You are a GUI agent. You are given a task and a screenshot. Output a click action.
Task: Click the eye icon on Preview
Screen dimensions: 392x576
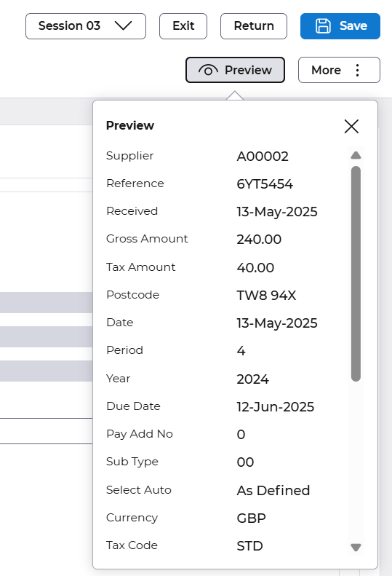click(x=208, y=70)
